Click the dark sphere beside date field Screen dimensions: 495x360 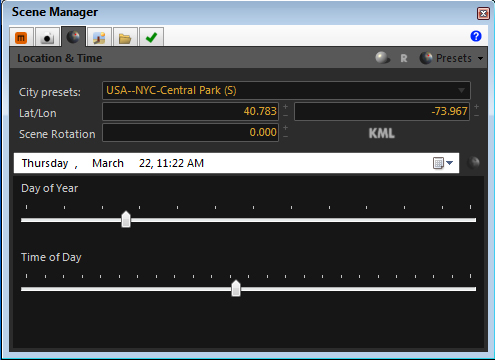[x=473, y=163]
